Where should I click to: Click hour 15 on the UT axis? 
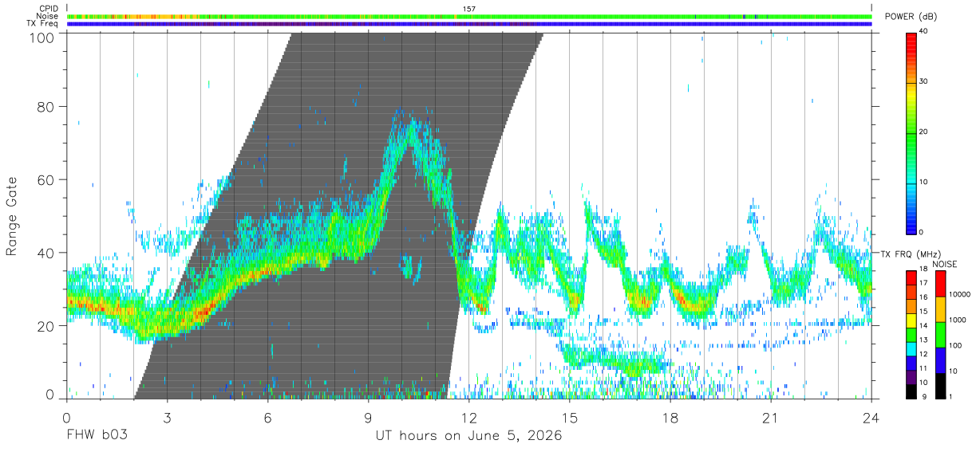(x=570, y=416)
